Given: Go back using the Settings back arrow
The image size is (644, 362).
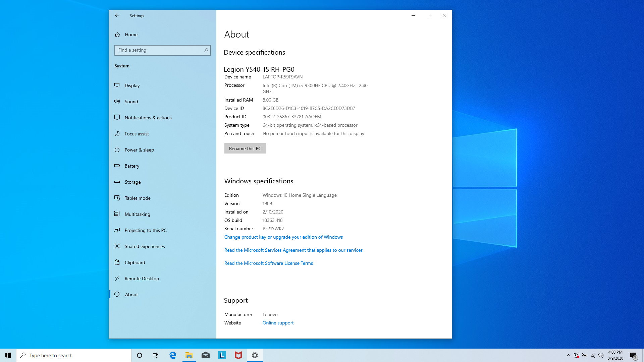Looking at the screenshot, I should click(x=117, y=15).
